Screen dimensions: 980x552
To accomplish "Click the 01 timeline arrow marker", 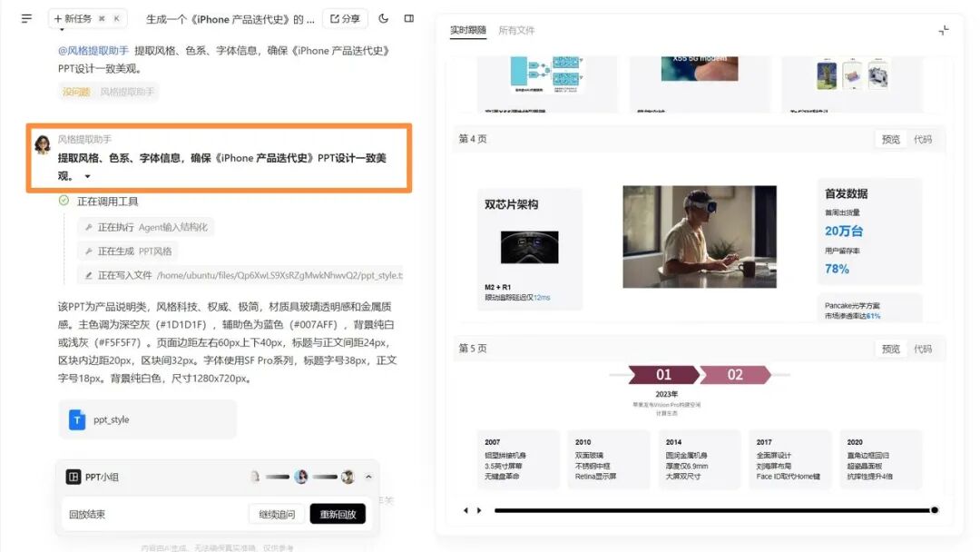I will coord(663,374).
